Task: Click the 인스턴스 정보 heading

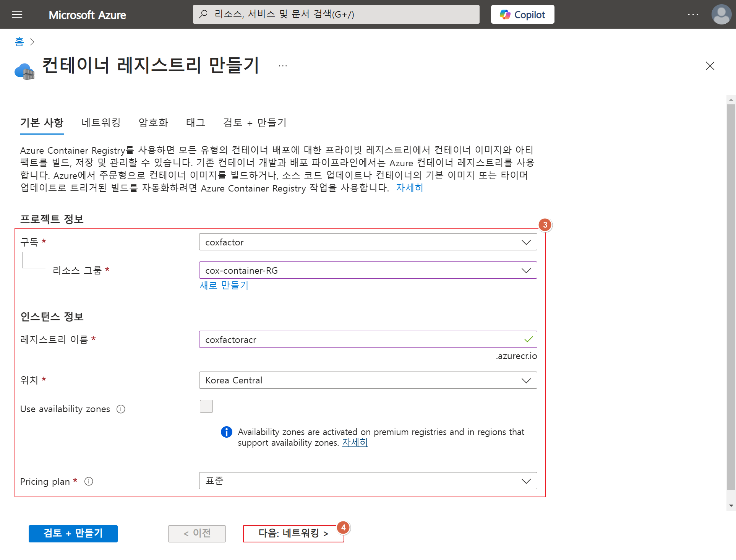Action: tap(52, 317)
